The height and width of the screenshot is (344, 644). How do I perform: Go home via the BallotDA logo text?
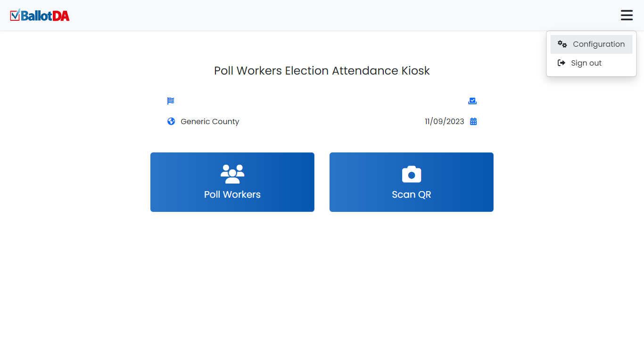45,16
